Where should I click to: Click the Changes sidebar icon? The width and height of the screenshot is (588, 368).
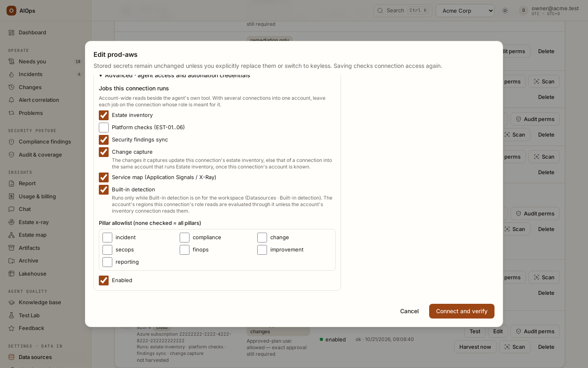(x=11, y=88)
